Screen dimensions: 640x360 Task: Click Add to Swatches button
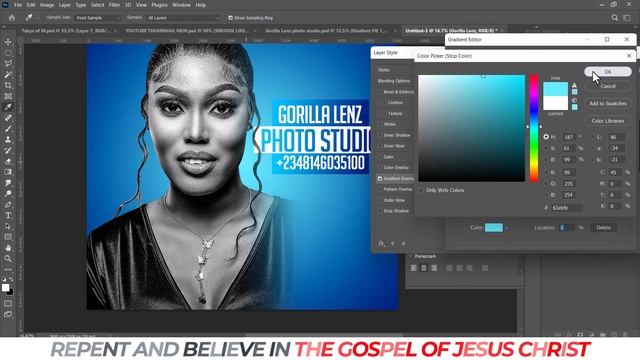(x=608, y=104)
